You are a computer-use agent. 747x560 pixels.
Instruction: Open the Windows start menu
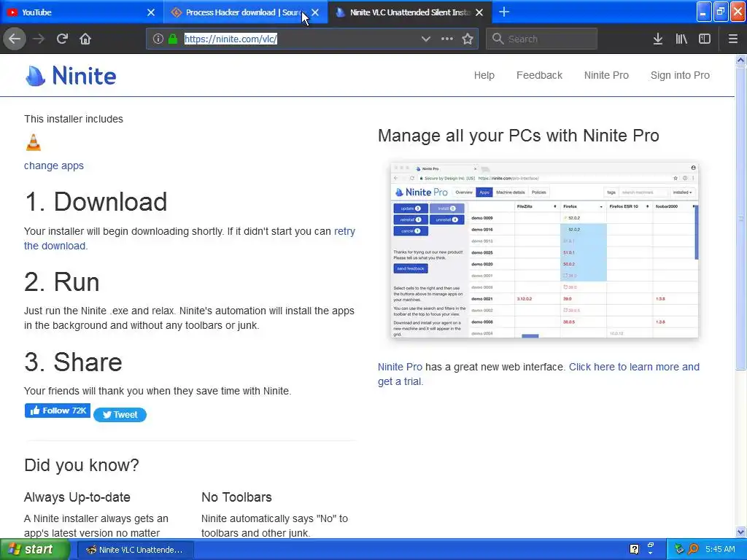click(x=35, y=550)
